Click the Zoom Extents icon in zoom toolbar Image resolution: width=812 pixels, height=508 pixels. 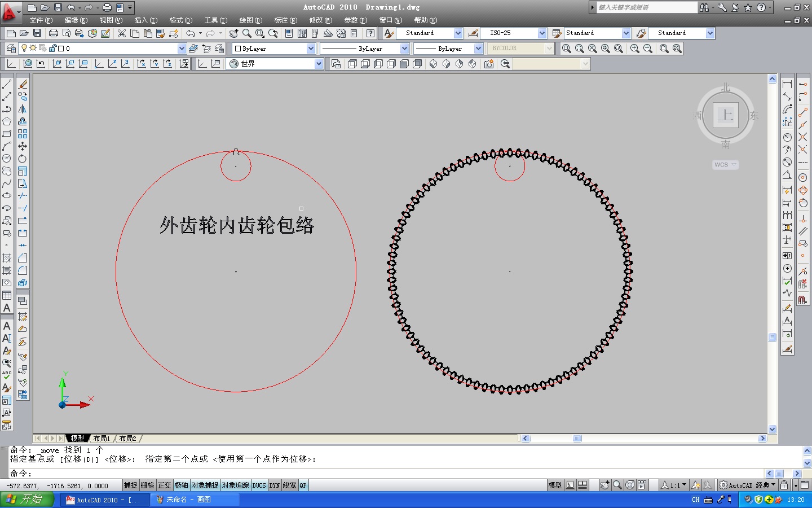[677, 49]
